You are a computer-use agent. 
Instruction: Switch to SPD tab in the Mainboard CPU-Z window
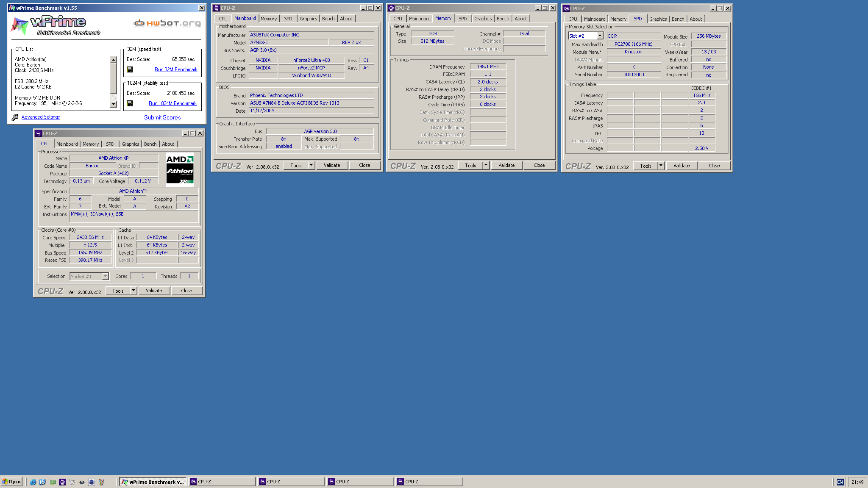tap(288, 19)
